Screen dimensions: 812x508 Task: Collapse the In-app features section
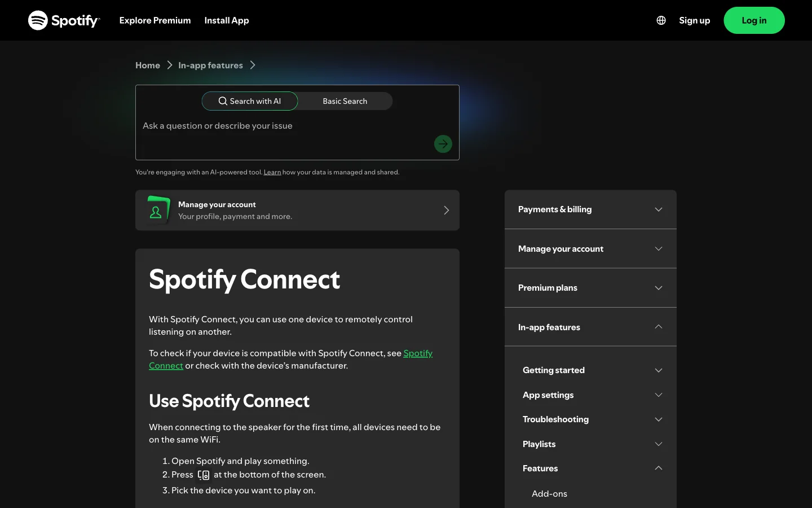[590, 327]
